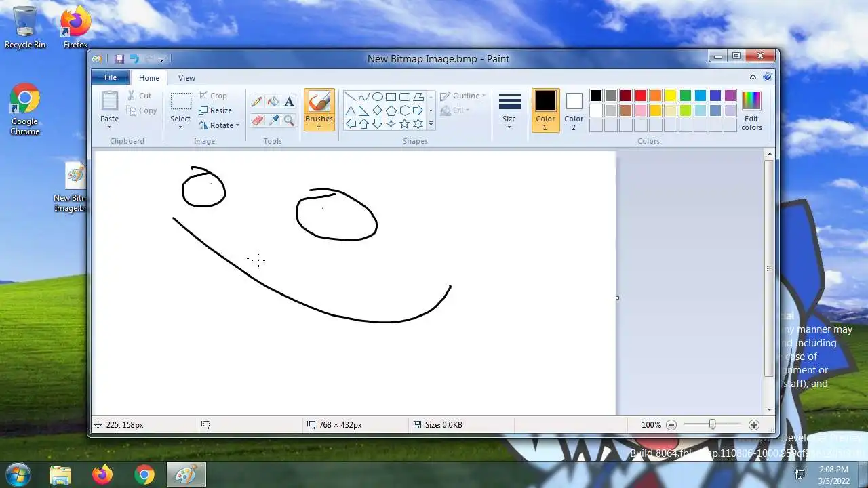The height and width of the screenshot is (488, 868).
Task: Switch to the Home tab
Action: coord(149,78)
